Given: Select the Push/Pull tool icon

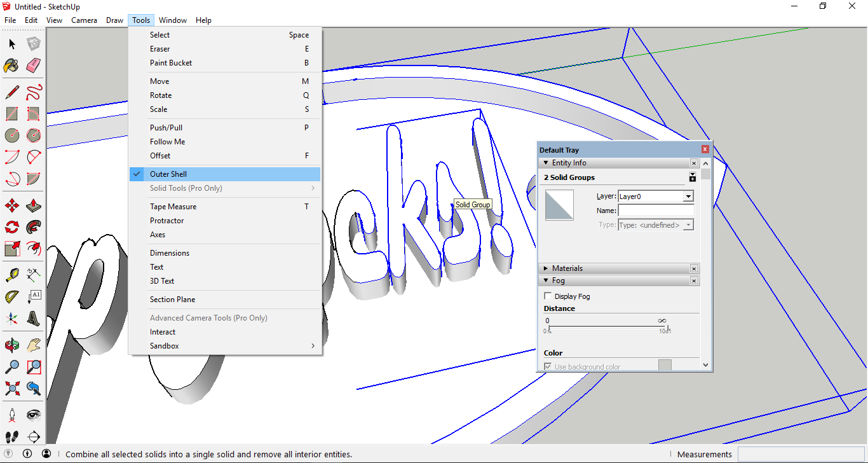Looking at the screenshot, I should tap(34, 205).
